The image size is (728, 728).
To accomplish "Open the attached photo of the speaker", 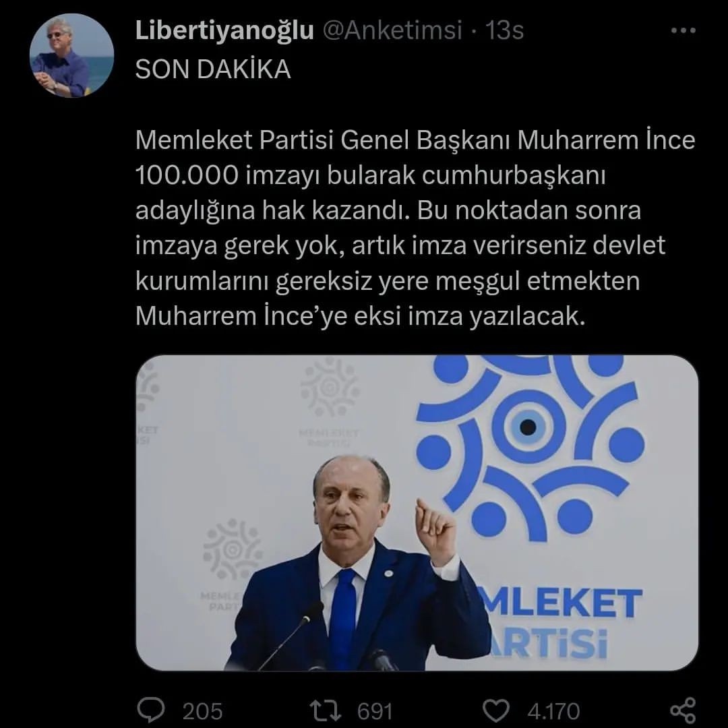I will tap(417, 513).
